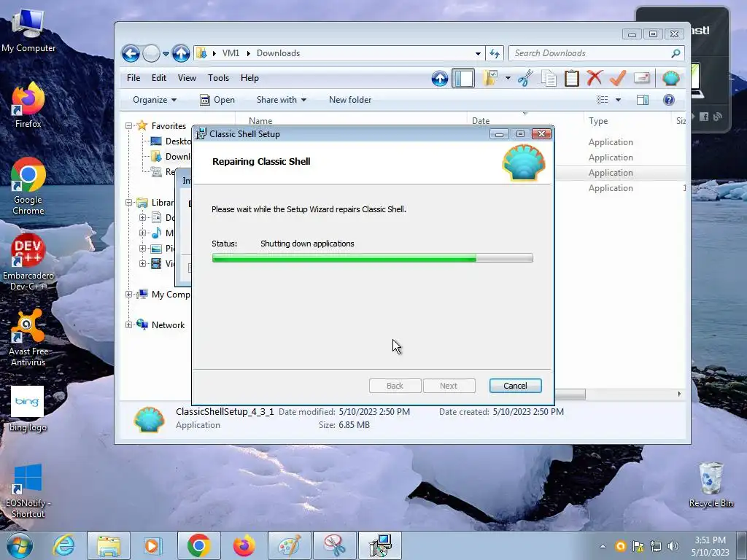Click the Up one level arrow beside address bar
The width and height of the screenshot is (747, 560).
(181, 53)
